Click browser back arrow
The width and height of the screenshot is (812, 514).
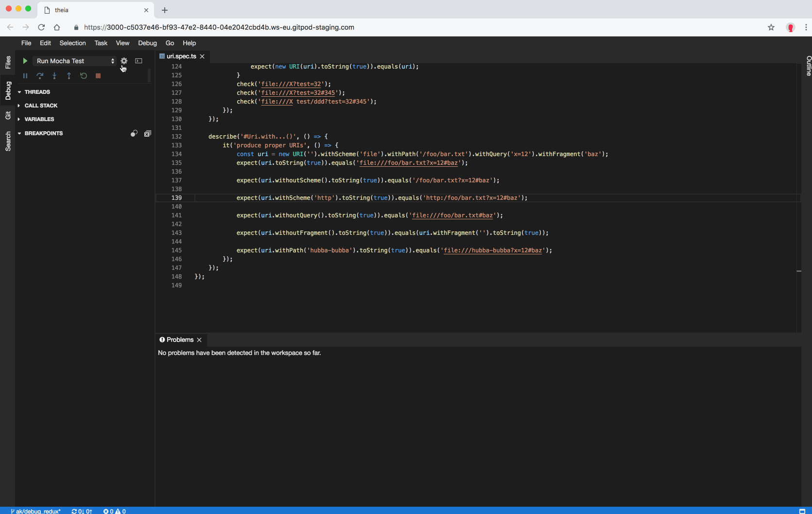click(10, 27)
